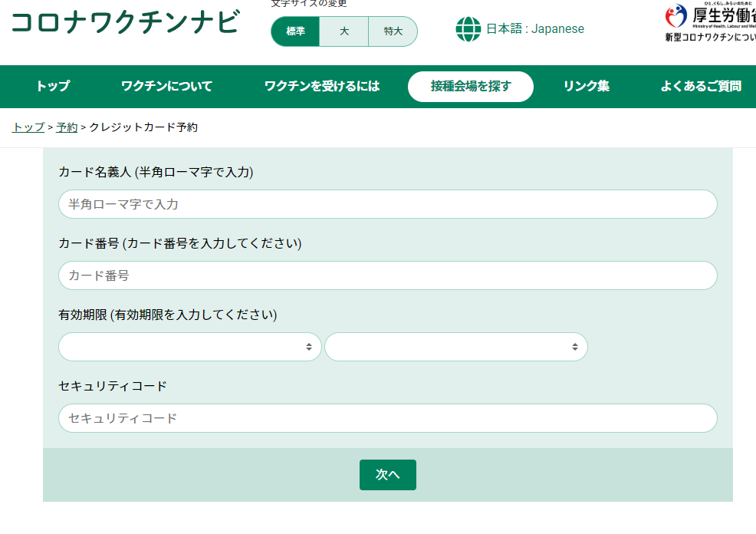Open the 接種会場を探す navigation tab
This screenshot has width=756, height=534.
click(x=471, y=87)
